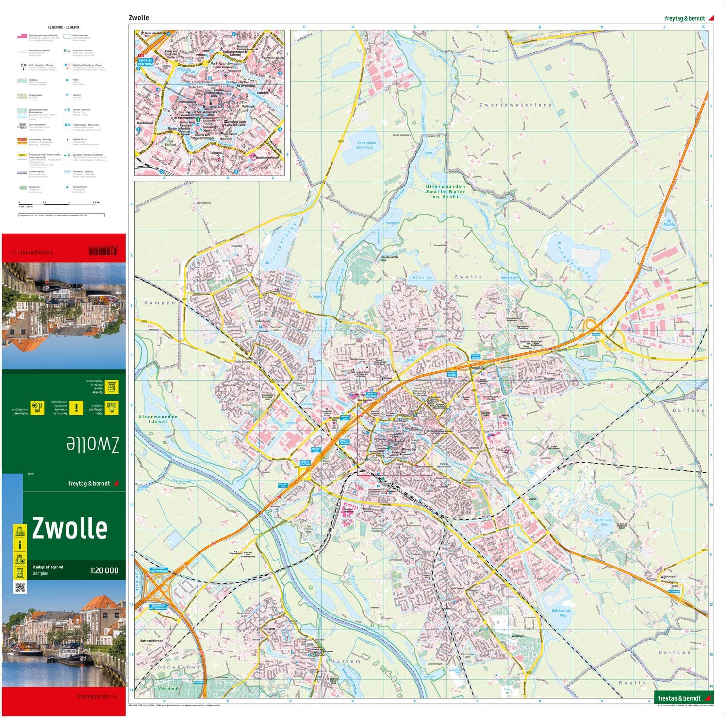The width and height of the screenshot is (728, 718).
Task: Click the Parkeergarage legend icon
Action: (66, 125)
